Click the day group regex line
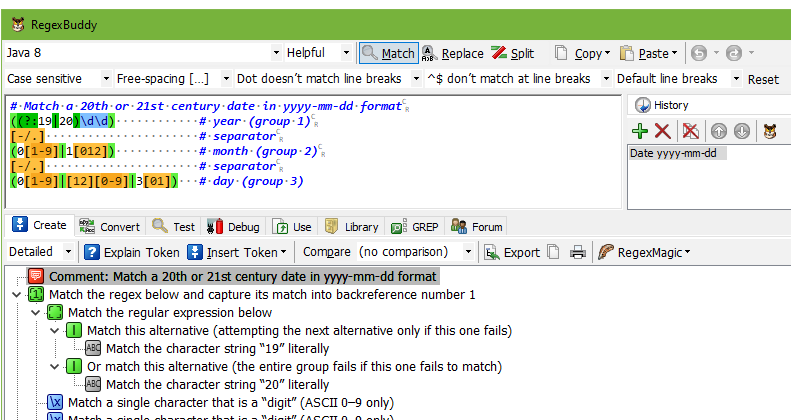The image size is (791, 420). (x=156, y=181)
